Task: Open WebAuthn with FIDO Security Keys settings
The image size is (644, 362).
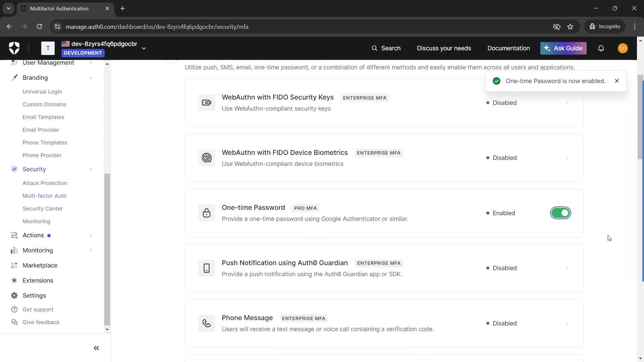Action: coord(278,97)
